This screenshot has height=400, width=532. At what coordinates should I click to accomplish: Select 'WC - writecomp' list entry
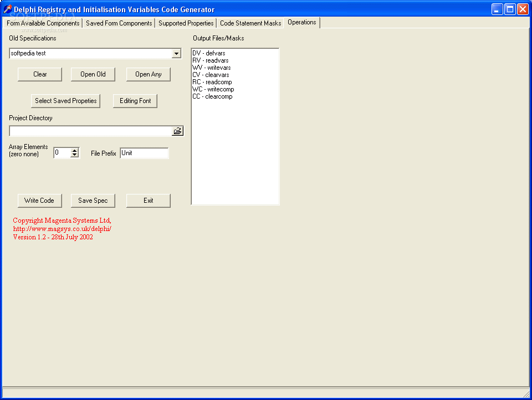point(213,89)
